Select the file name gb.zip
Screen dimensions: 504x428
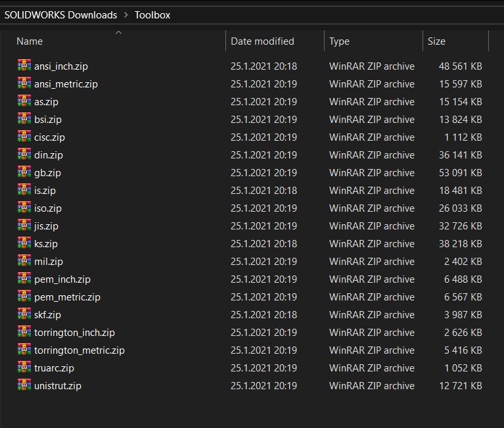47,173
